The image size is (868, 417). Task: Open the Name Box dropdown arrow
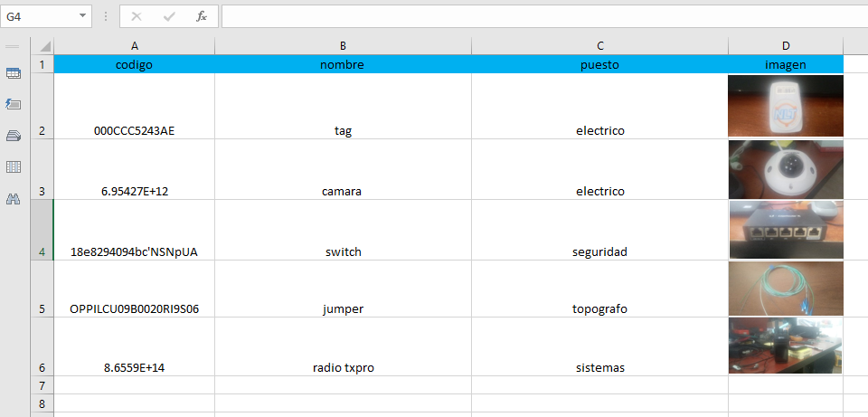pyautogui.click(x=82, y=16)
